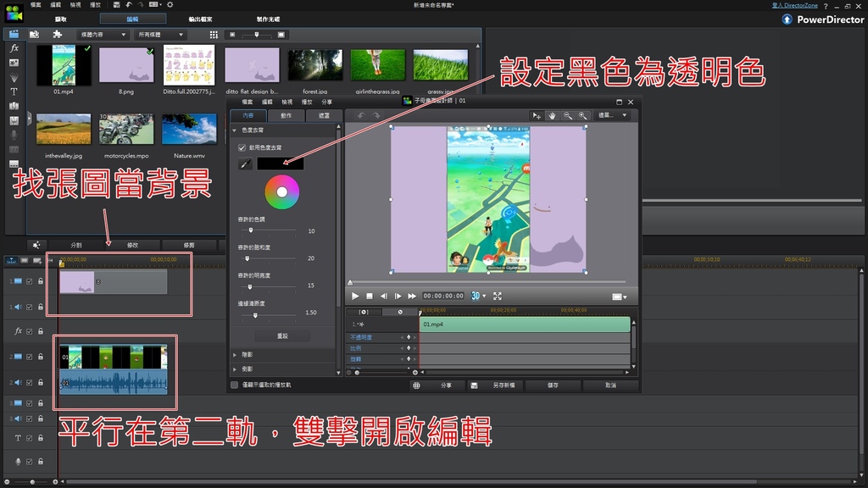Open the Title Room (T) in sidebar
This screenshot has height=488, width=868.
(14, 91)
